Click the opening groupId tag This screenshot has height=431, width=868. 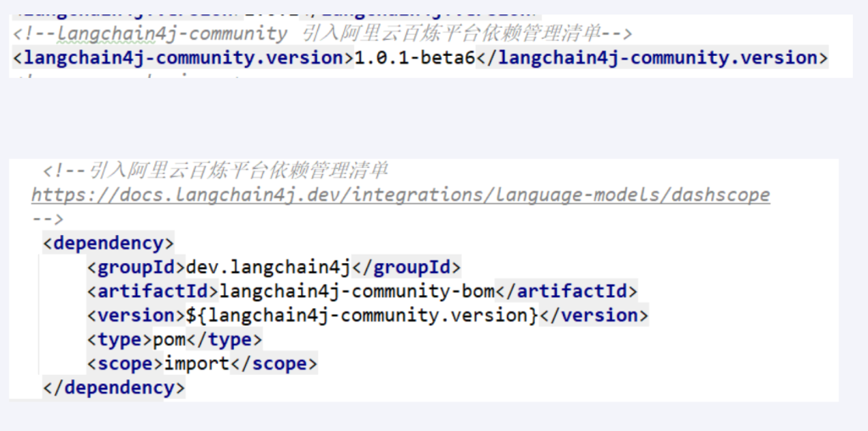[136, 267]
